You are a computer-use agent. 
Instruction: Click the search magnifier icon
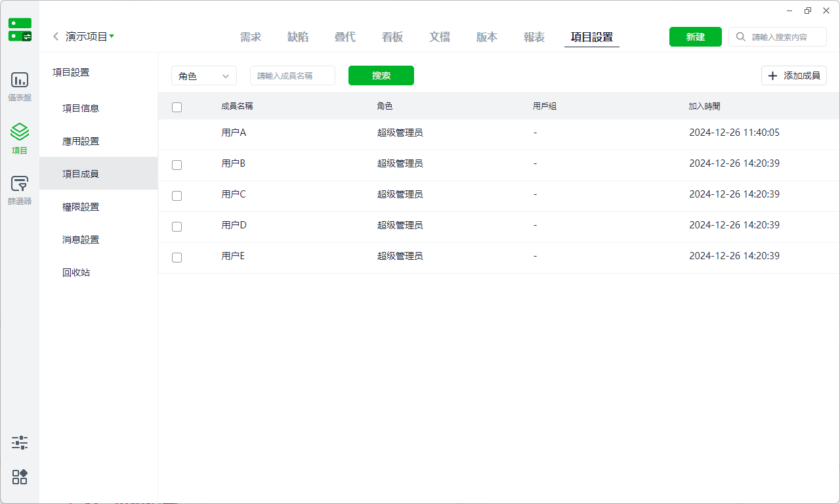pyautogui.click(x=741, y=37)
